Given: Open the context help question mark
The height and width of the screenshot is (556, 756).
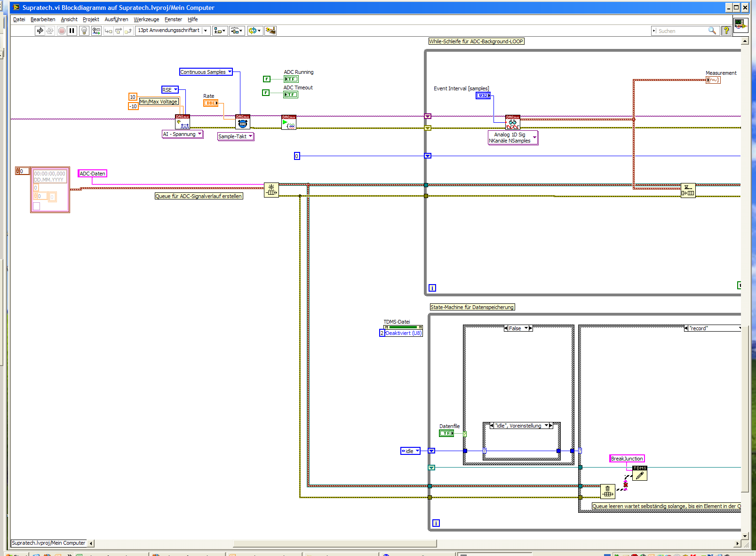Looking at the screenshot, I should click(726, 31).
